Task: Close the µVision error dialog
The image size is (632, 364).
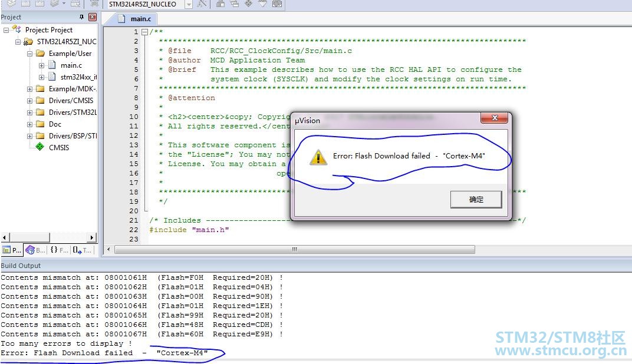Action: pos(495,118)
